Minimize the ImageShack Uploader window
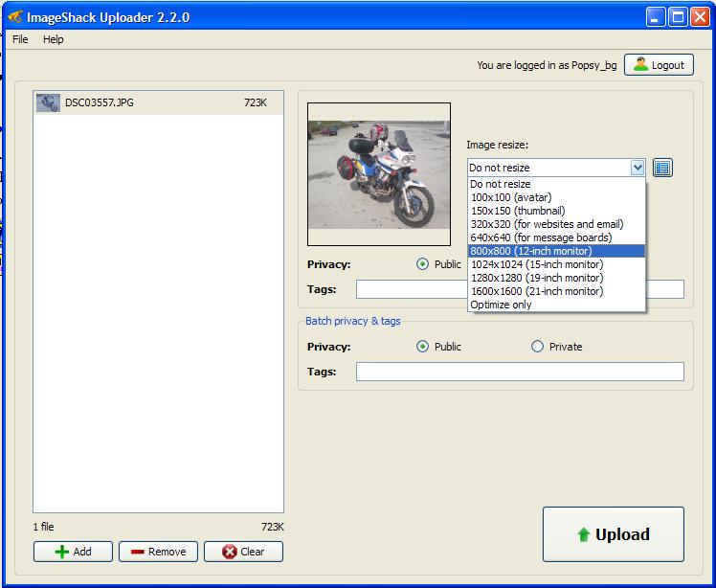This screenshot has width=716, height=588. coord(656,17)
